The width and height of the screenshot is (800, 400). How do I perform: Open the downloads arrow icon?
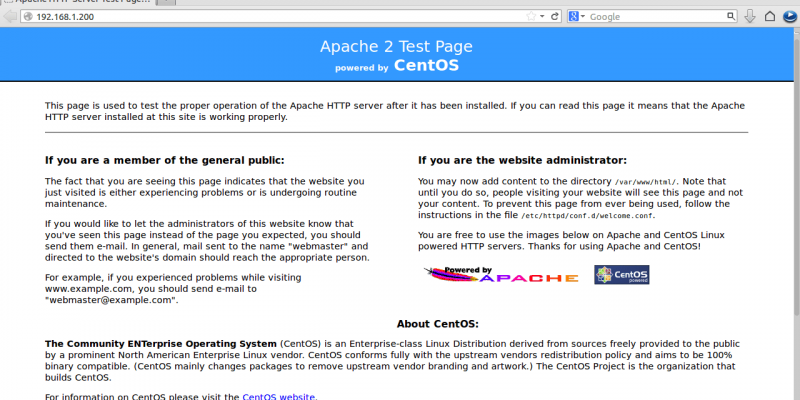click(749, 16)
